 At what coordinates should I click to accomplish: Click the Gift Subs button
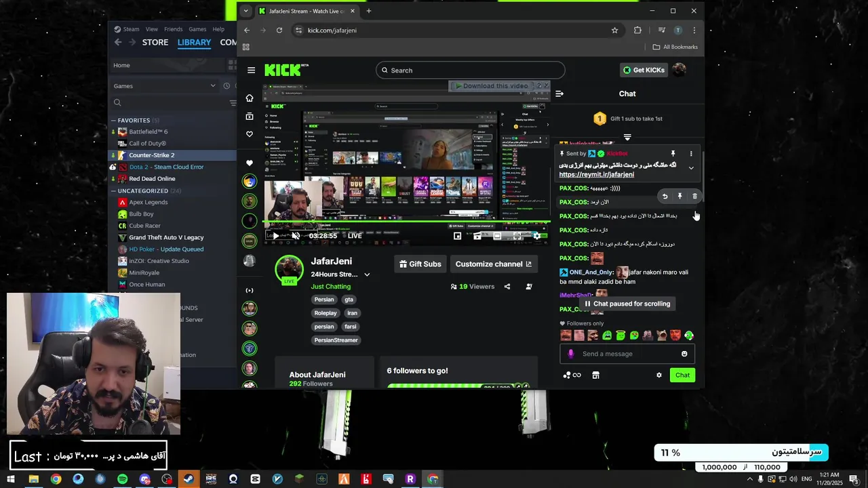pyautogui.click(x=420, y=264)
